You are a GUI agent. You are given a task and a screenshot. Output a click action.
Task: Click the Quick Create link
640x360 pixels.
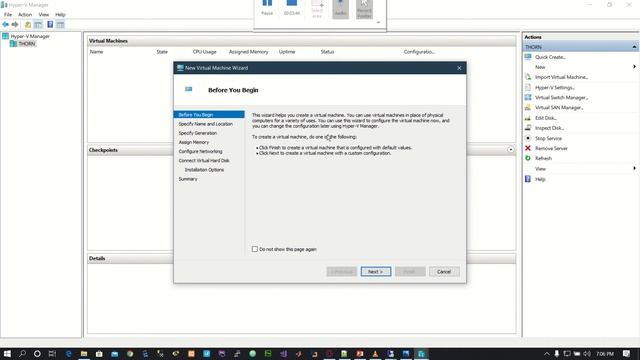[550, 57]
